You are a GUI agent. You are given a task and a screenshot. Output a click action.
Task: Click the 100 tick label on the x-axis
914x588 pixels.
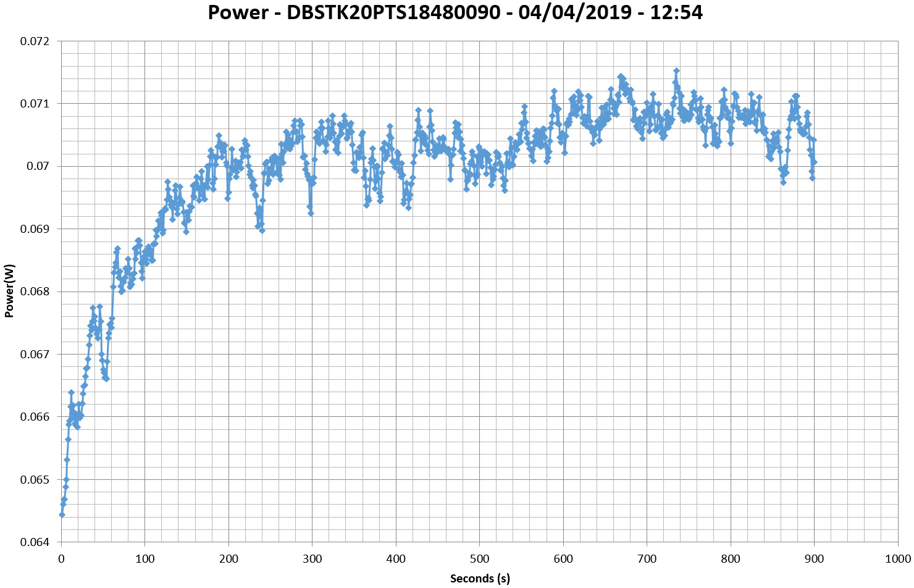[x=145, y=559]
